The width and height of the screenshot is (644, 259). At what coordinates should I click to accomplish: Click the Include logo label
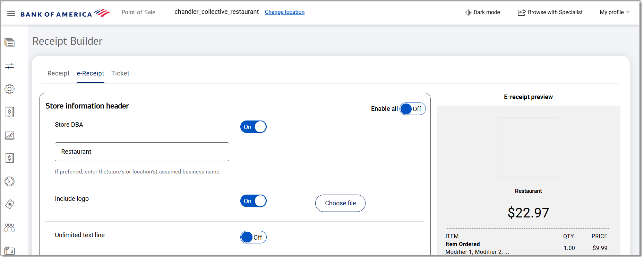(x=72, y=199)
